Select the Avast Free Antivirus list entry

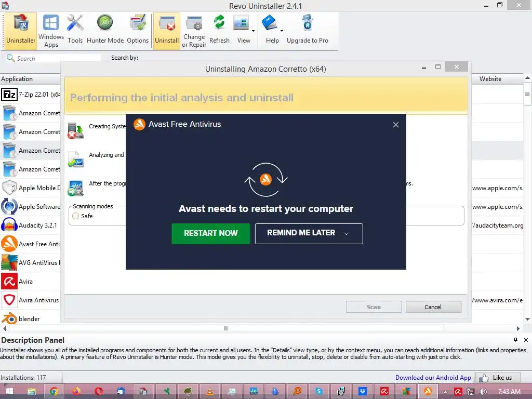pos(30,244)
